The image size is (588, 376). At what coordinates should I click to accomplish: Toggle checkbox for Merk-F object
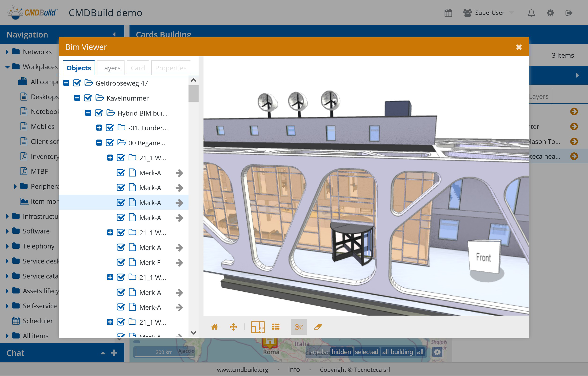click(x=121, y=263)
